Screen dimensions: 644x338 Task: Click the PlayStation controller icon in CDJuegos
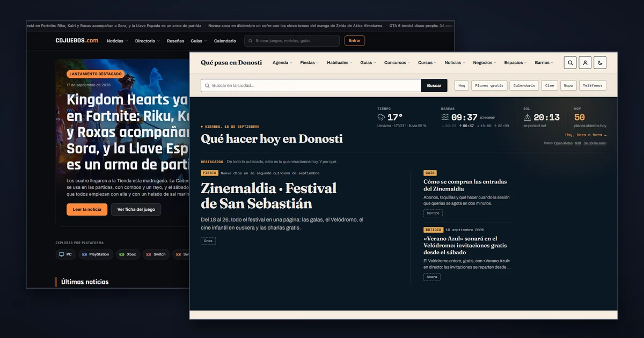(84, 254)
